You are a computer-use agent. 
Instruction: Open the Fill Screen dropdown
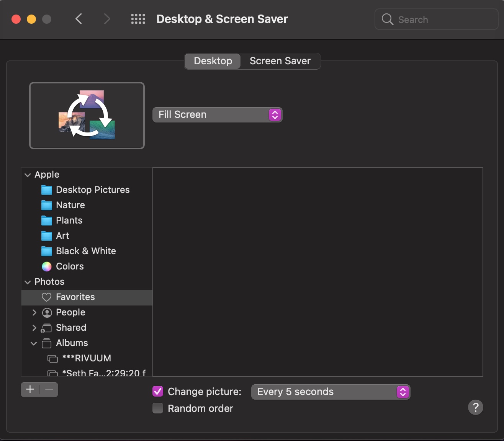(x=218, y=115)
